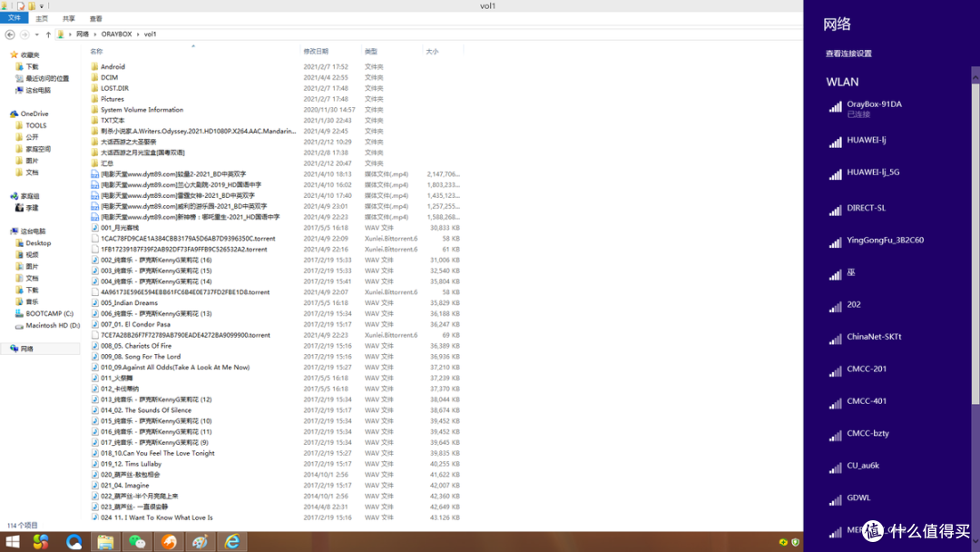This screenshot has height=552, width=980.
Task: Click ChinaNet-SKTt signal icon
Action: 836,340
